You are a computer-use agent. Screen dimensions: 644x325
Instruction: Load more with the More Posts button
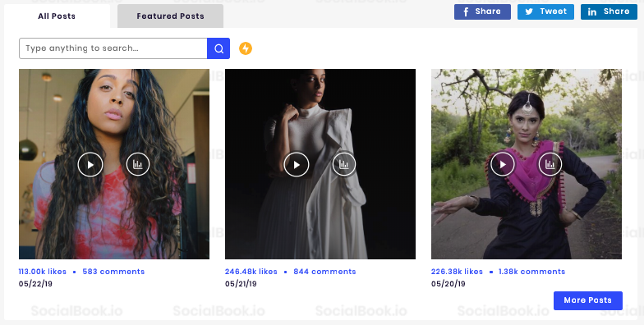(588, 300)
